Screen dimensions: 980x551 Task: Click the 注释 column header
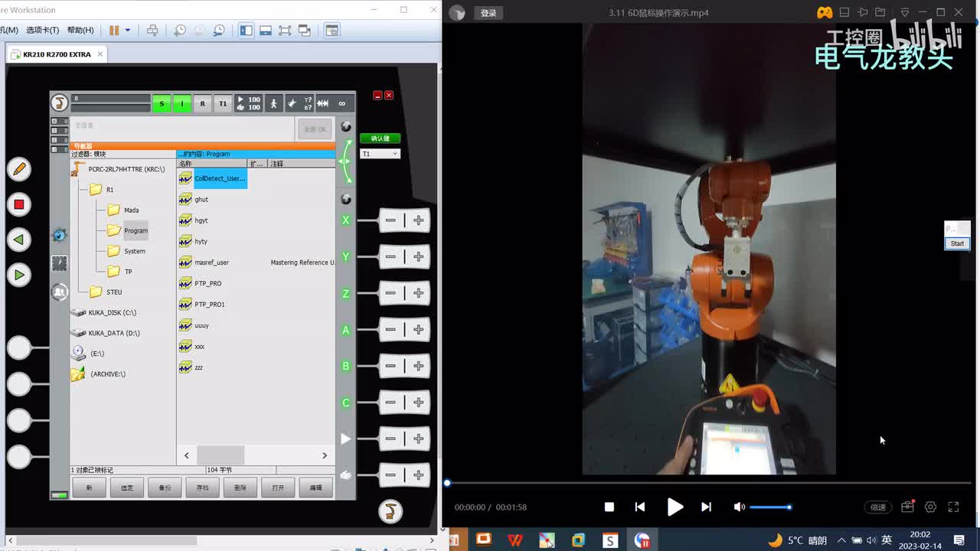click(302, 164)
